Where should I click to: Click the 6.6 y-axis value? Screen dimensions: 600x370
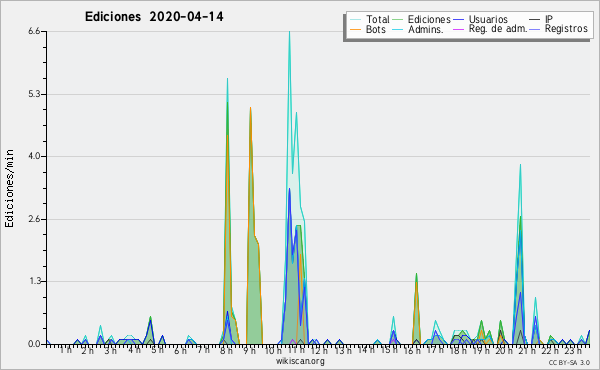coord(34,31)
